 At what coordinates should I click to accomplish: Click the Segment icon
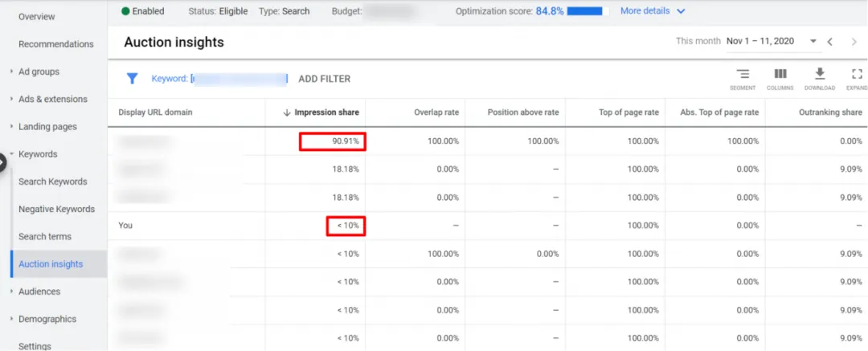tap(743, 75)
